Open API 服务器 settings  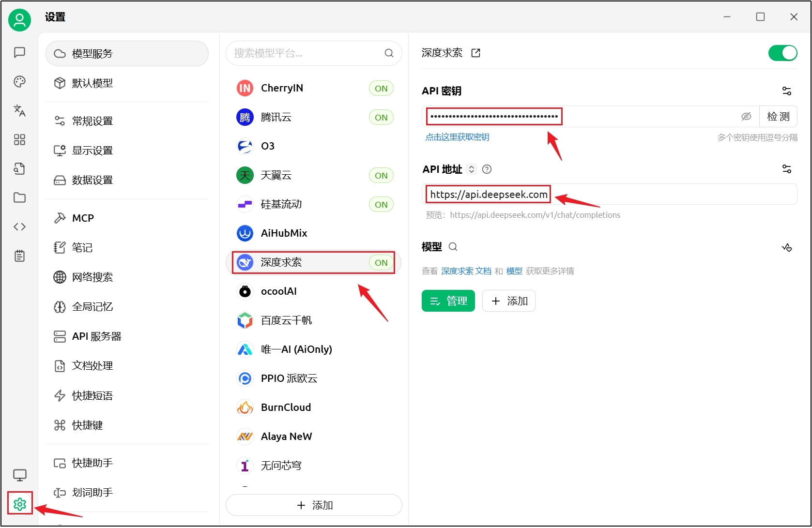(127, 336)
